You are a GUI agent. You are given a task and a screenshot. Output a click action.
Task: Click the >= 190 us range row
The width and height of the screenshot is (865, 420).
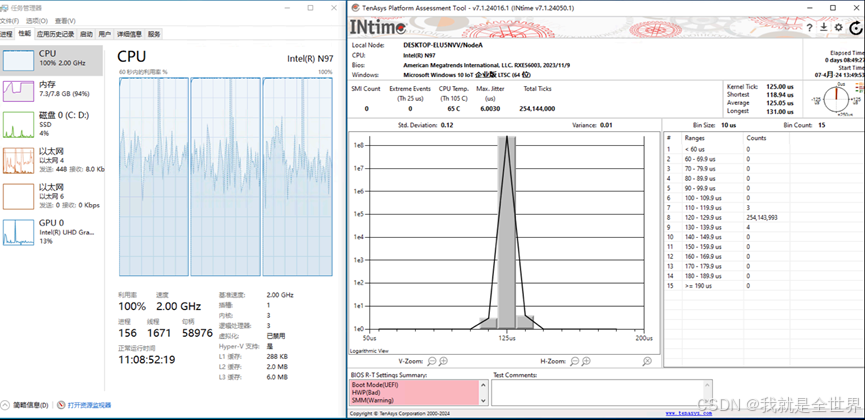pyautogui.click(x=764, y=286)
